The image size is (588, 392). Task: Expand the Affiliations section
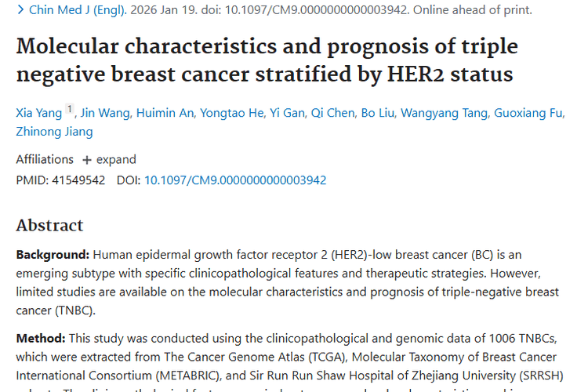[109, 159]
